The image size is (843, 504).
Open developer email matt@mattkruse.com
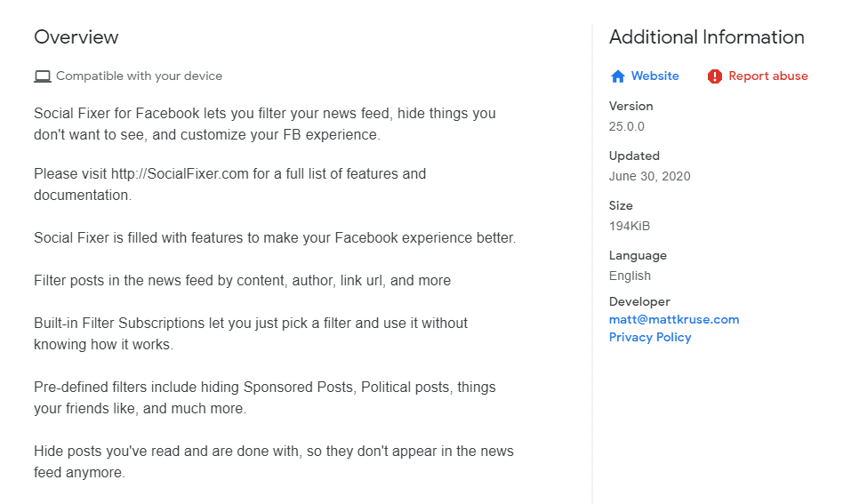(674, 319)
